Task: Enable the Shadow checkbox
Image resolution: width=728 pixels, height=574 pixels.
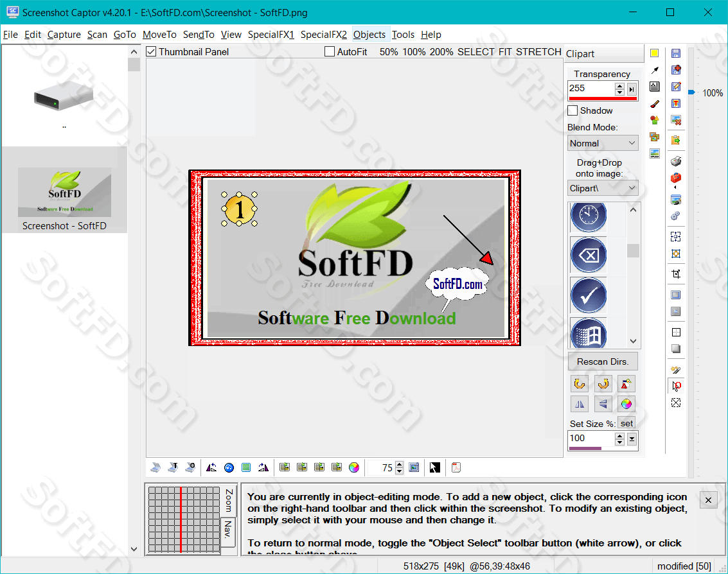Action: click(x=573, y=110)
